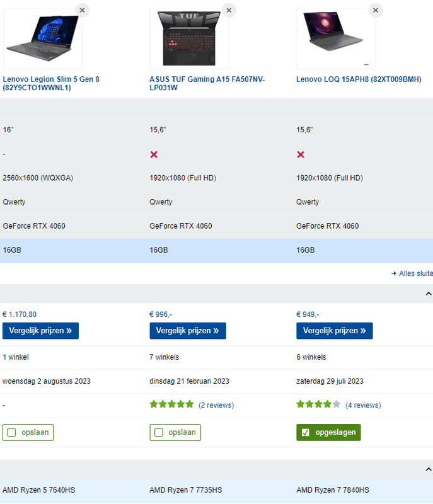Tick opslaan for Lenovo Legion Slim 5
Screen dimensions: 433x504
click(x=28, y=432)
